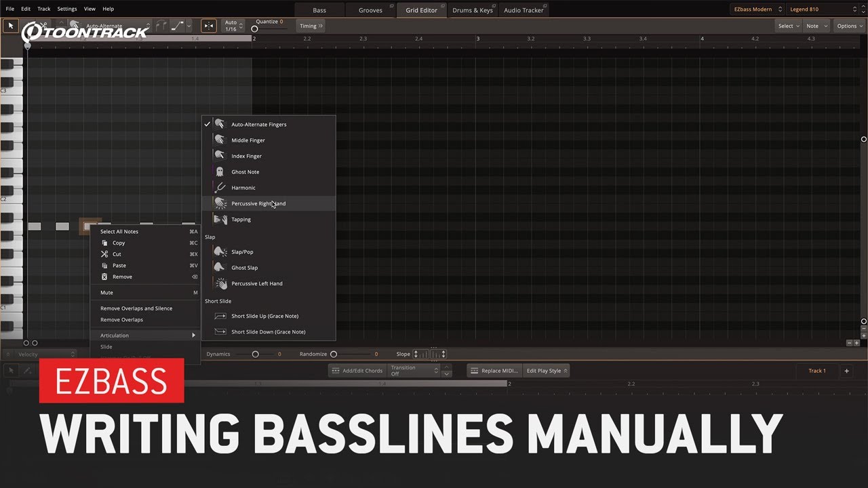The width and height of the screenshot is (868, 488).
Task: Click the Remove trash icon
Action: click(x=104, y=277)
